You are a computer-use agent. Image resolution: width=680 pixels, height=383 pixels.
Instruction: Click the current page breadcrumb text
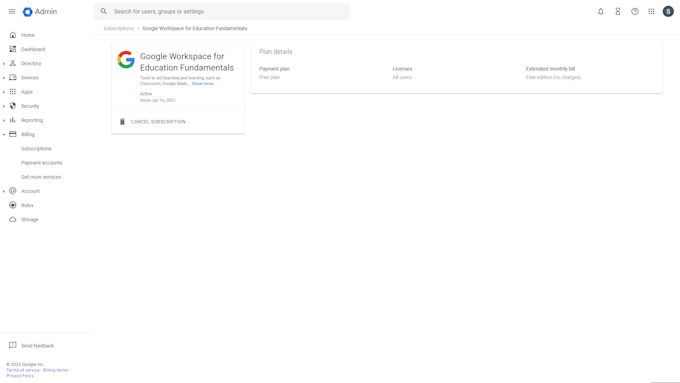195,28
